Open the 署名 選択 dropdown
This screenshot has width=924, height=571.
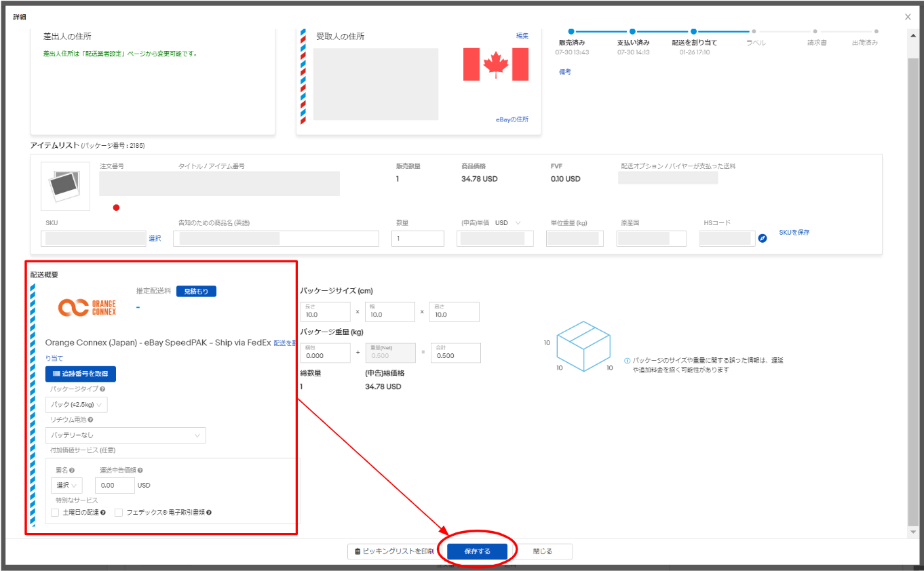tap(66, 486)
